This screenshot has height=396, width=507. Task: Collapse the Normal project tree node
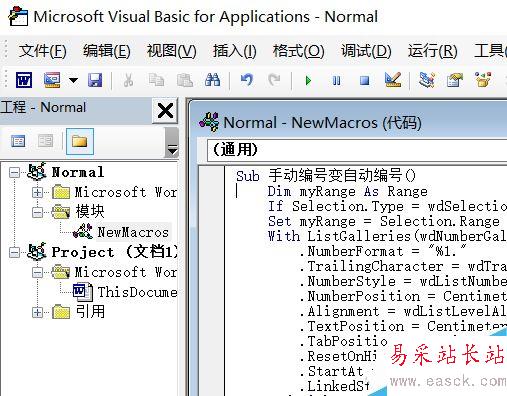(x=14, y=173)
